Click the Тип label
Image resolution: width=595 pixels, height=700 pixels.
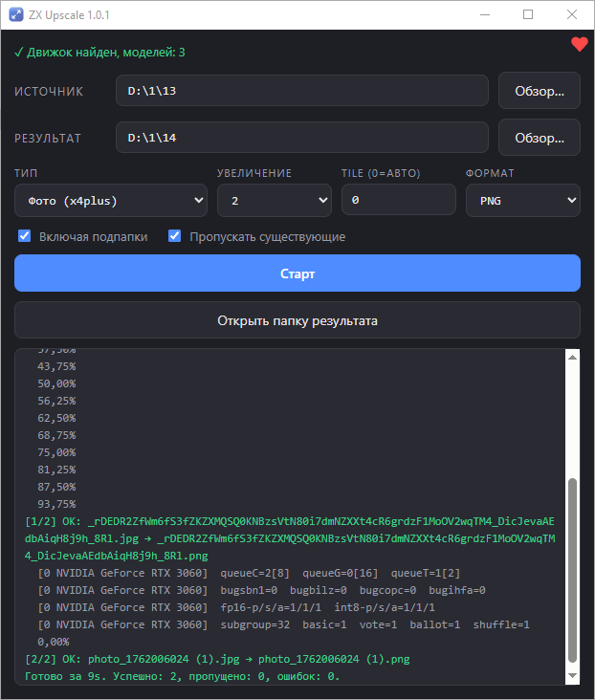coord(26,173)
